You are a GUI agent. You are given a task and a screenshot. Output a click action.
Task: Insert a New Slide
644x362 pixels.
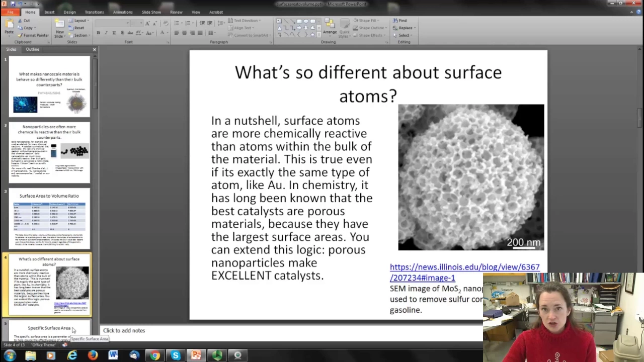(59, 29)
